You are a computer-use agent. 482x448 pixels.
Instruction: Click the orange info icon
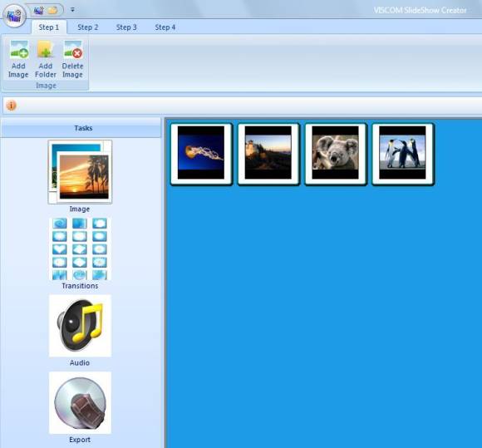12,106
